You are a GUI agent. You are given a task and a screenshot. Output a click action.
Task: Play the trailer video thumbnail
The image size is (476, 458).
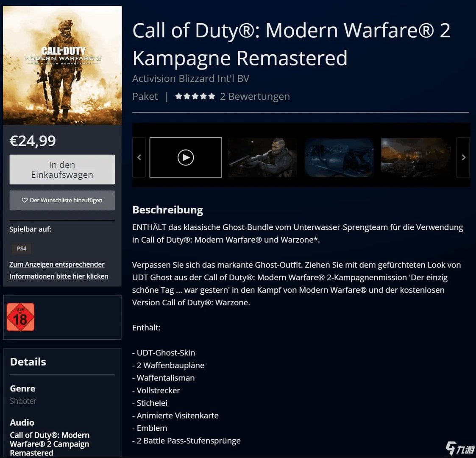[x=186, y=157]
